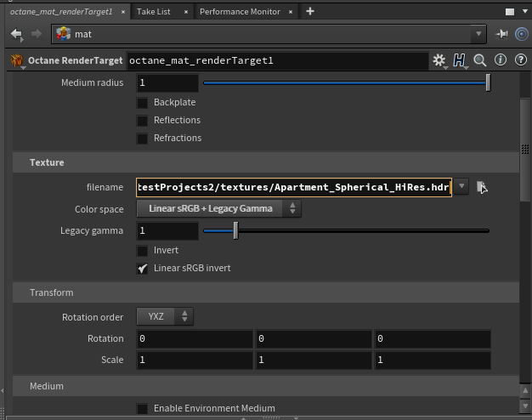This screenshot has height=420, width=532.
Task: Close the Take List tab
Action: (x=185, y=12)
